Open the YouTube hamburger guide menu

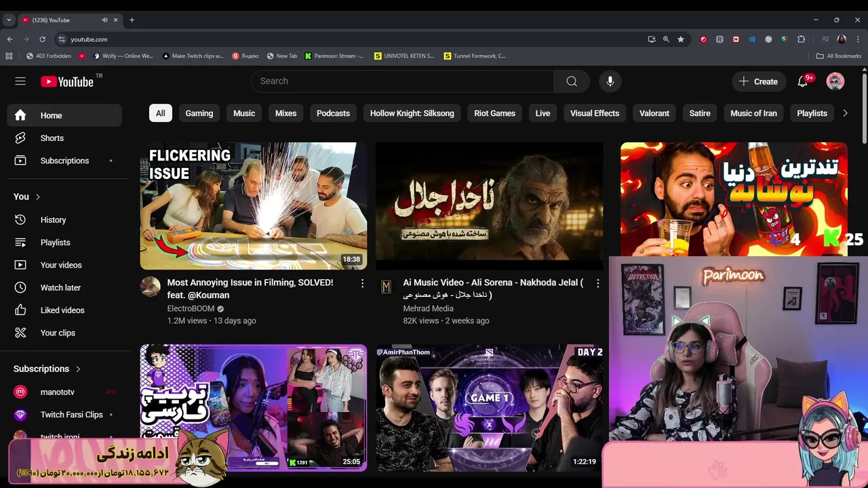(20, 81)
